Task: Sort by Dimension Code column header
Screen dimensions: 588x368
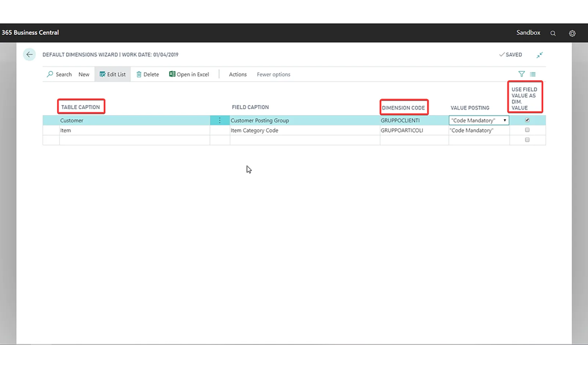Action: pos(404,108)
